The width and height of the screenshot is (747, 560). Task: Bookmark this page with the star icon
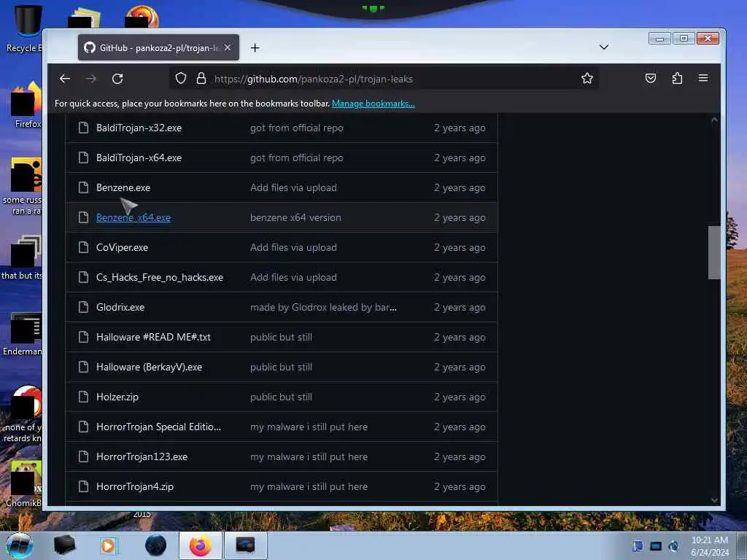[x=587, y=78]
